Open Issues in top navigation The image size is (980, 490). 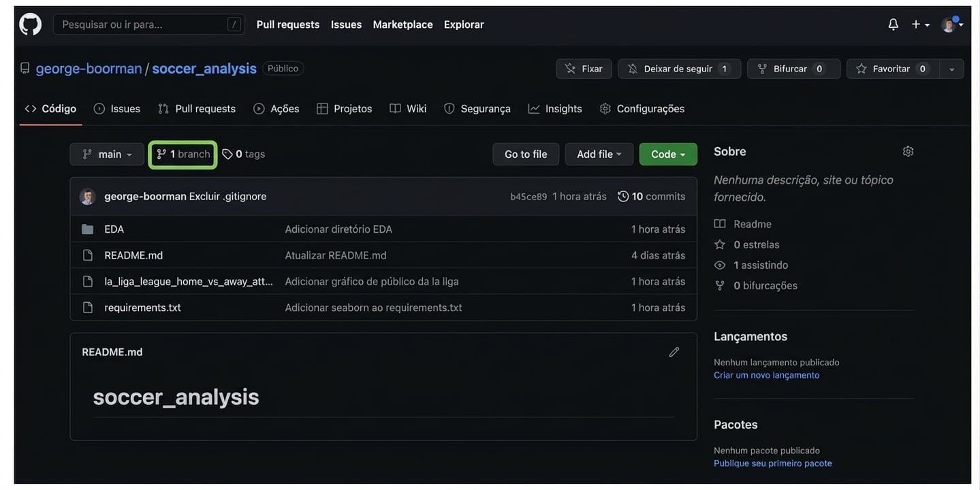tap(346, 24)
